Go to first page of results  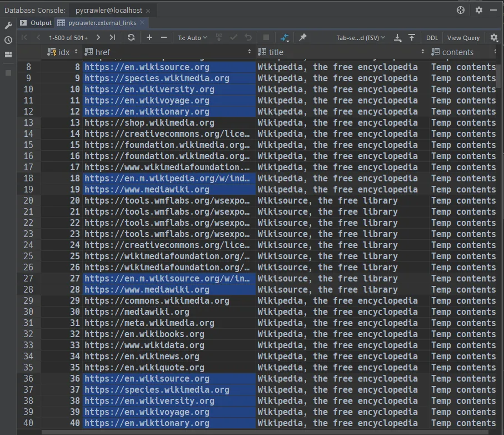coord(24,38)
